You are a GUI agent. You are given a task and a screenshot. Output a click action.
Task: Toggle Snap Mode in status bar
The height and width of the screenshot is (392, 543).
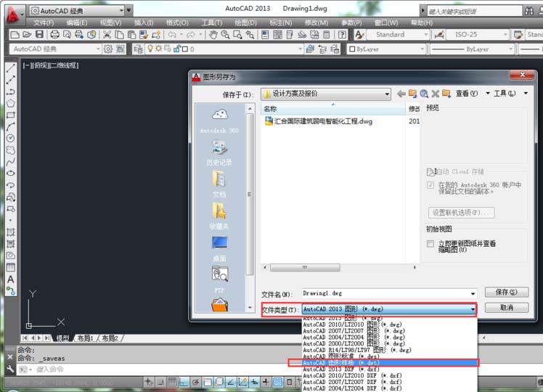[160, 383]
